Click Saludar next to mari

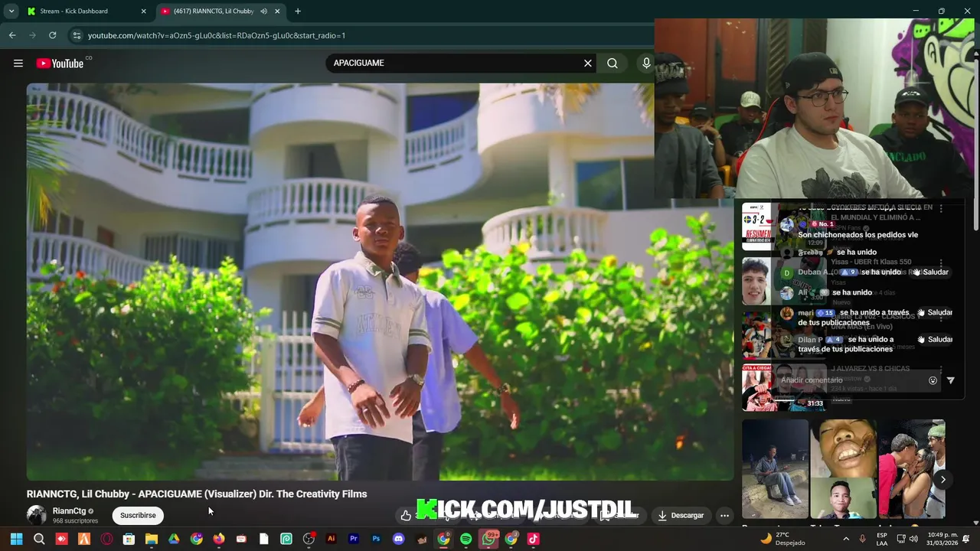(x=936, y=313)
